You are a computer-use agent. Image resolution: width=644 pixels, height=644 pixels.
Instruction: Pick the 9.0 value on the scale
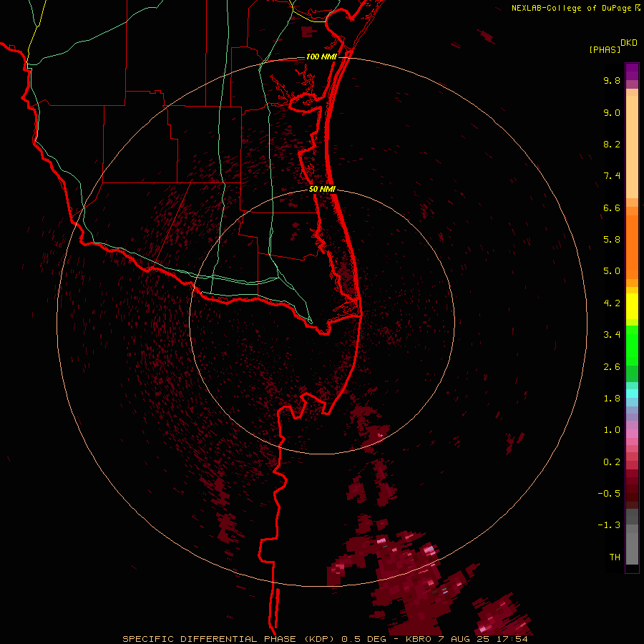pos(612,112)
